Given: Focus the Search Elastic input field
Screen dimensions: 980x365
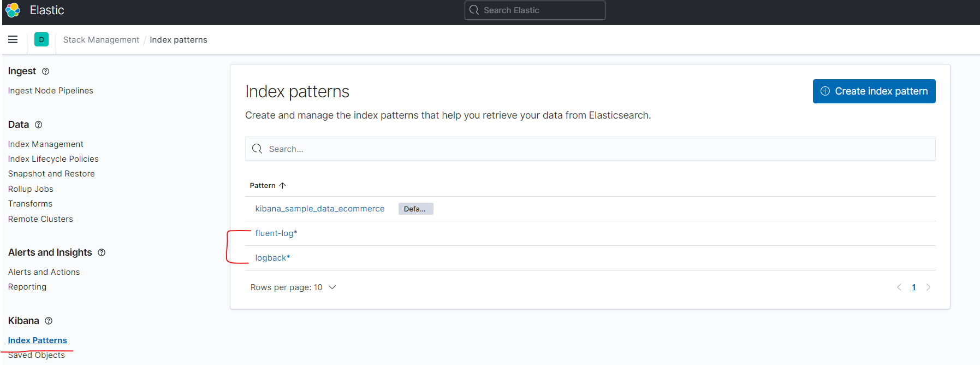Looking at the screenshot, I should click(535, 10).
